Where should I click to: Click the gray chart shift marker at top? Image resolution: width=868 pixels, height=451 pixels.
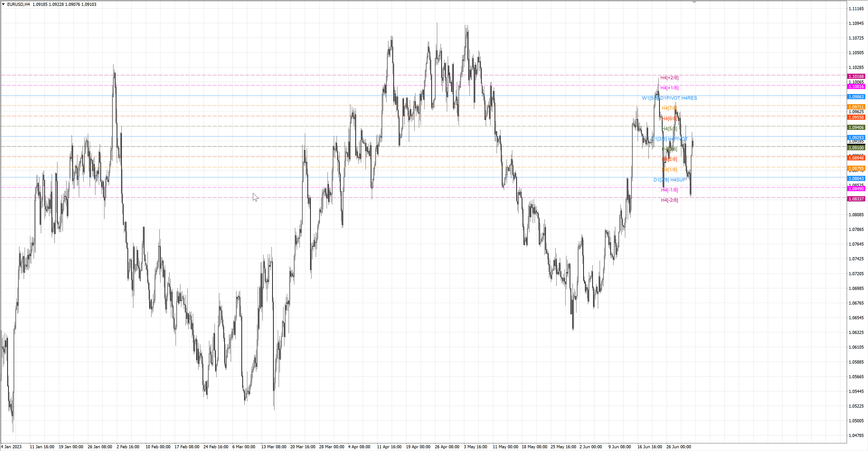(694, 2)
